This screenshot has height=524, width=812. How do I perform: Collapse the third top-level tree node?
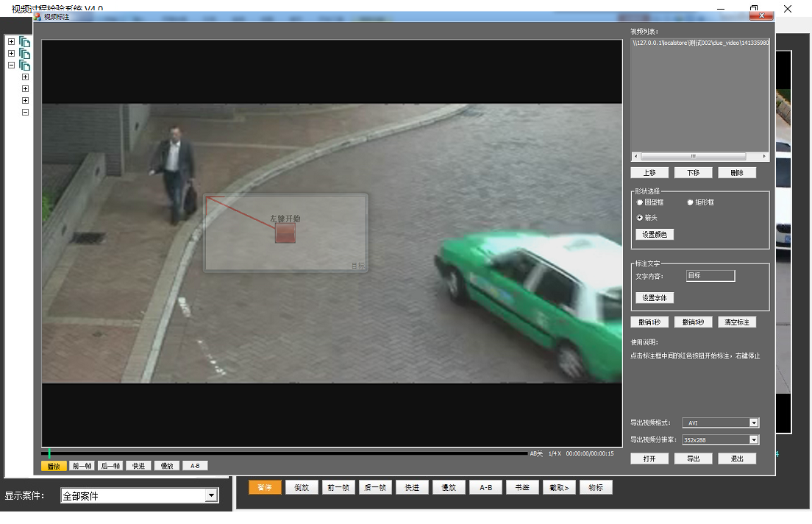11,65
